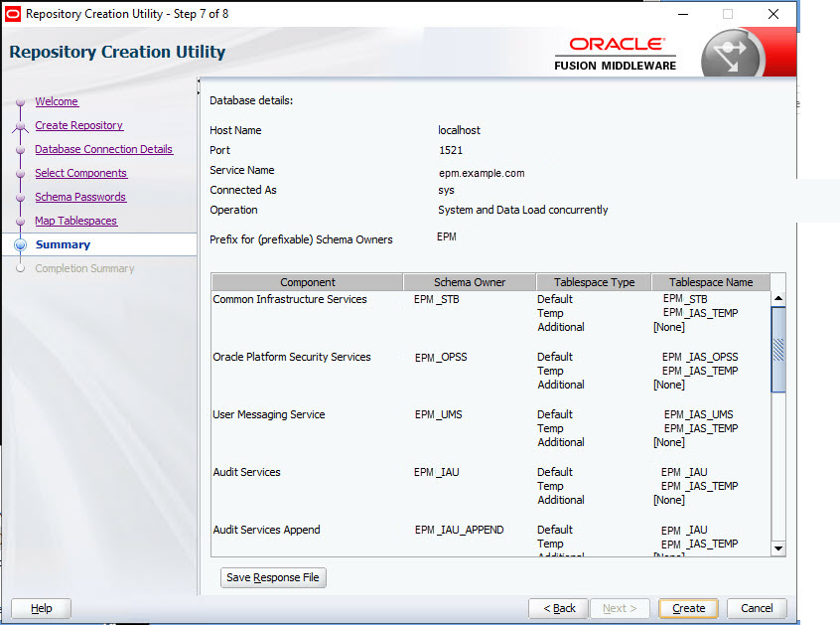The height and width of the screenshot is (625, 840).
Task: Click the Map Tablespaces step bullet
Action: click(21, 221)
